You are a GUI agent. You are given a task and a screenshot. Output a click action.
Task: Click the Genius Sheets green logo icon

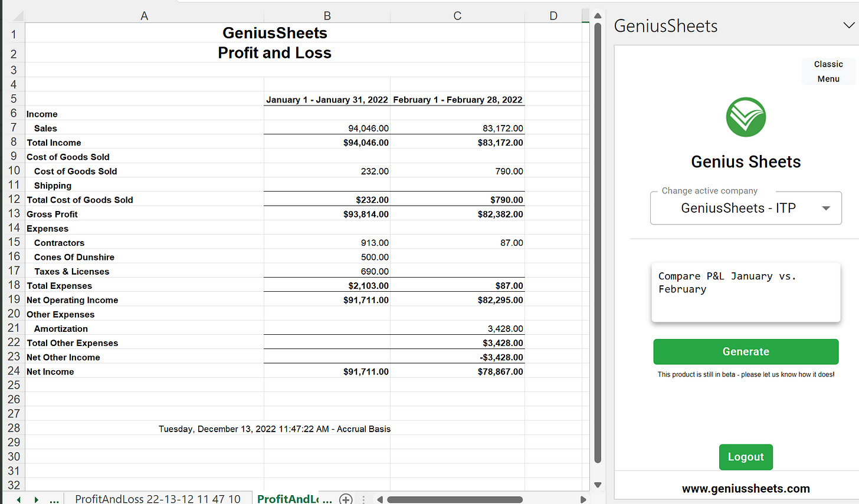pos(746,117)
